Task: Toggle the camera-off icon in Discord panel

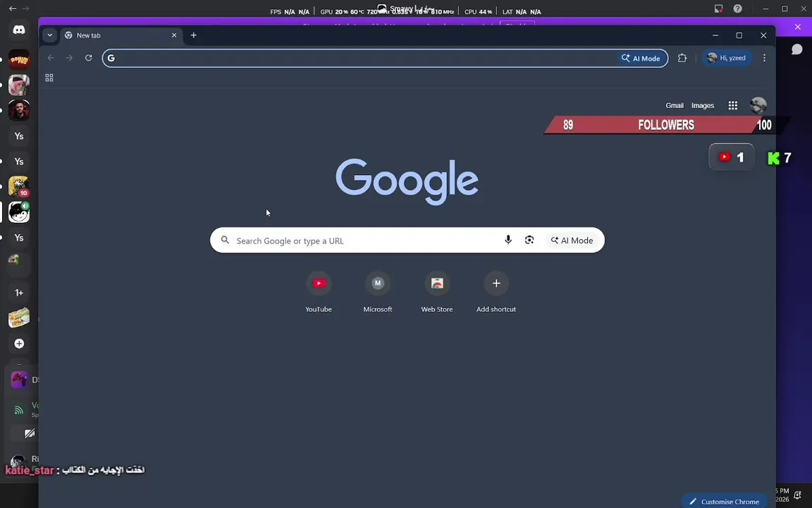Action: click(x=30, y=433)
